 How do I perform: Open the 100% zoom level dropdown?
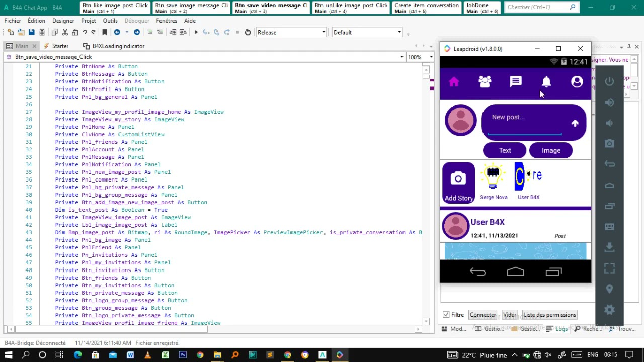point(420,57)
